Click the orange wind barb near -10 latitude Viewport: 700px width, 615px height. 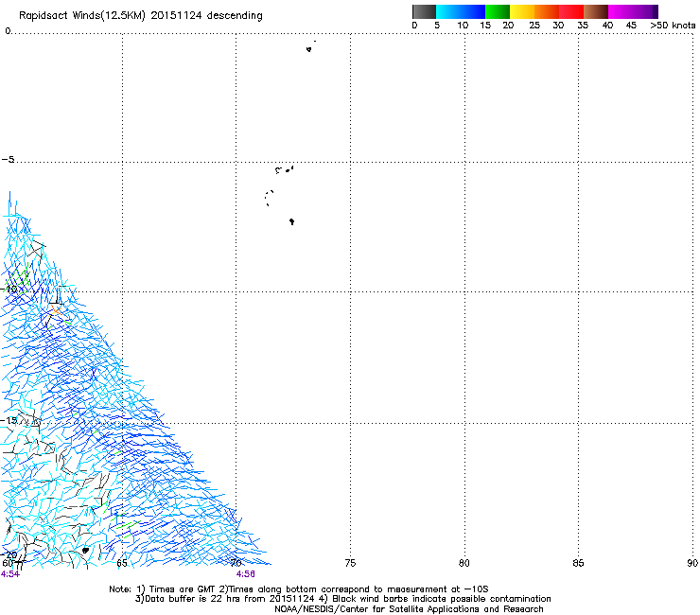(x=56, y=309)
